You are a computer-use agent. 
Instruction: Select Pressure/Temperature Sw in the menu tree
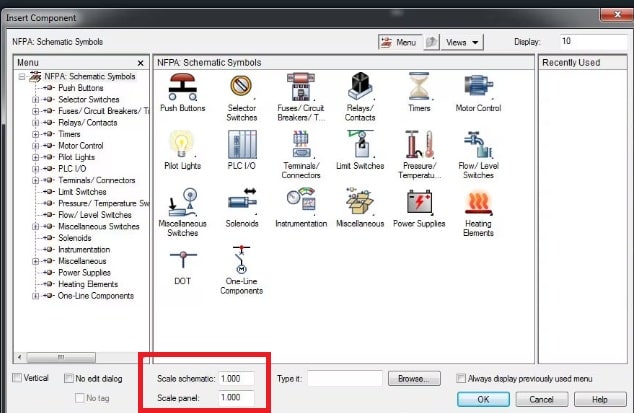coord(104,203)
